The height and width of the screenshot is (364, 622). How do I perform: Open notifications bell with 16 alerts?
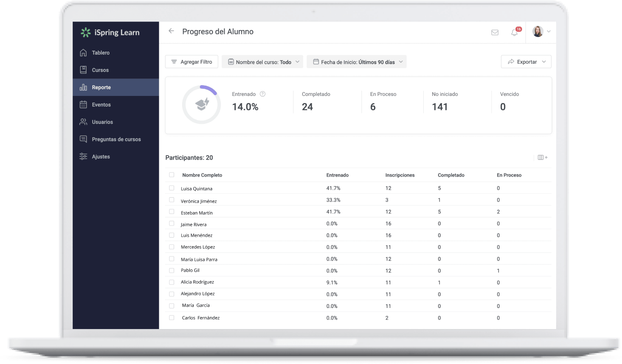click(x=514, y=32)
